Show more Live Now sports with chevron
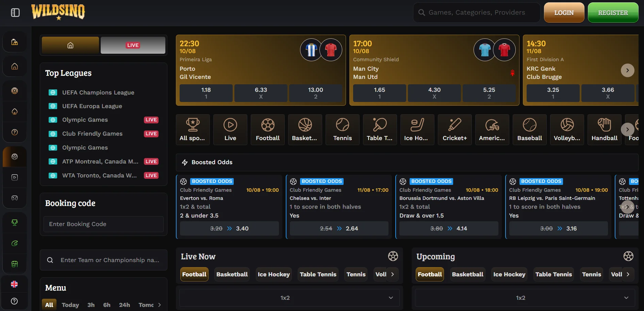The width and height of the screenshot is (644, 311). click(392, 274)
